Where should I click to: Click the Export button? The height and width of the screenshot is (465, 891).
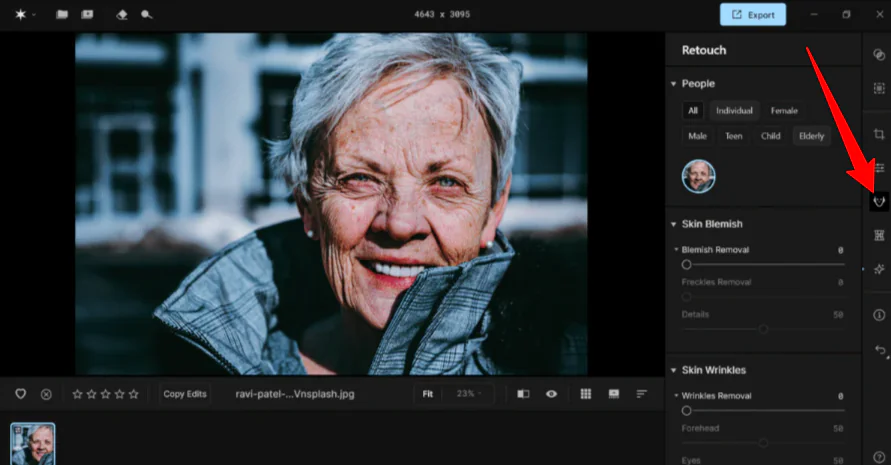tap(752, 15)
